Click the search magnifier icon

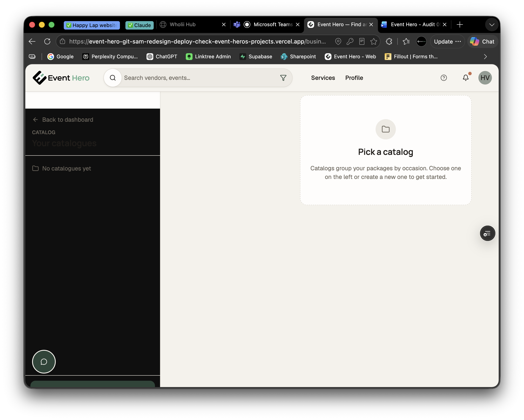(x=113, y=78)
